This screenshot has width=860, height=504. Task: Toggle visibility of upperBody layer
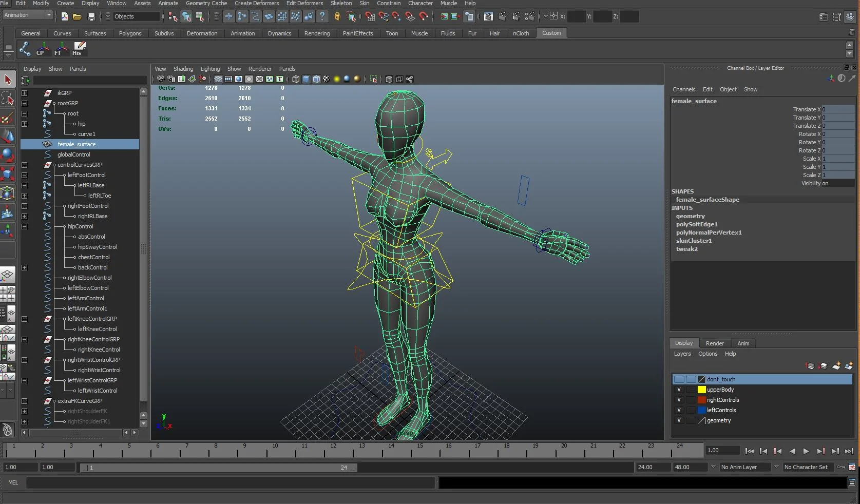point(679,390)
